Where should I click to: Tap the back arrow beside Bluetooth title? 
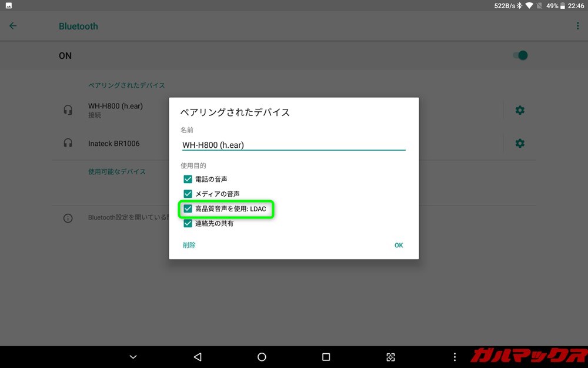tap(12, 26)
